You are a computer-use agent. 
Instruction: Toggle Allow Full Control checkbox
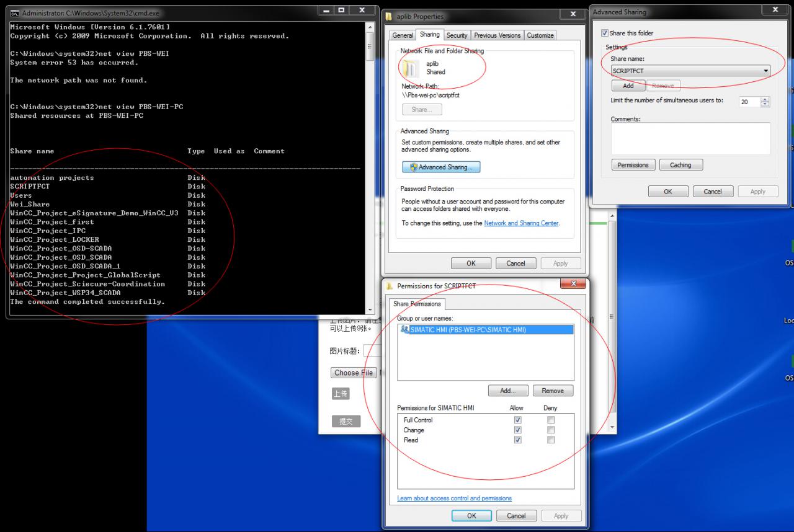tap(518, 420)
